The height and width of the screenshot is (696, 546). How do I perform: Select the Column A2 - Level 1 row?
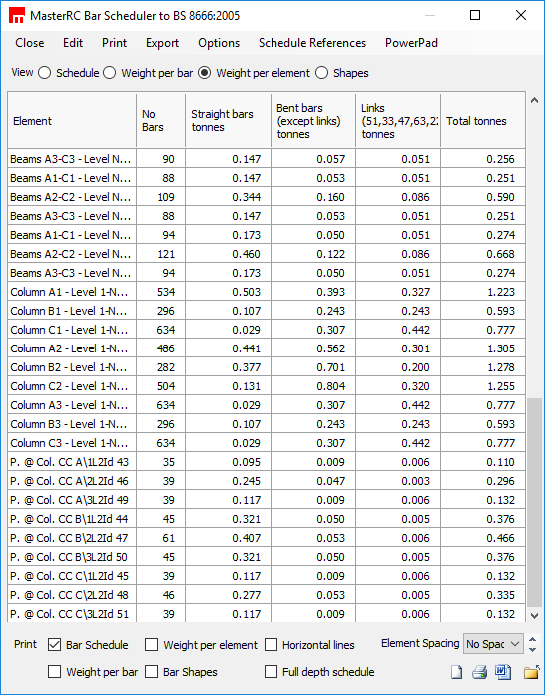point(266,348)
